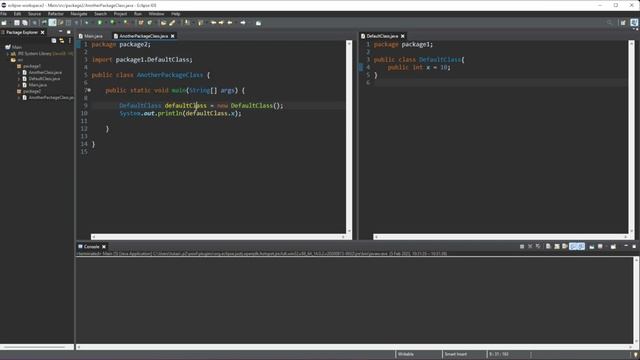This screenshot has height=360, width=640.
Task: Remove all terminated launches in Console
Action: pyautogui.click(x=538, y=246)
